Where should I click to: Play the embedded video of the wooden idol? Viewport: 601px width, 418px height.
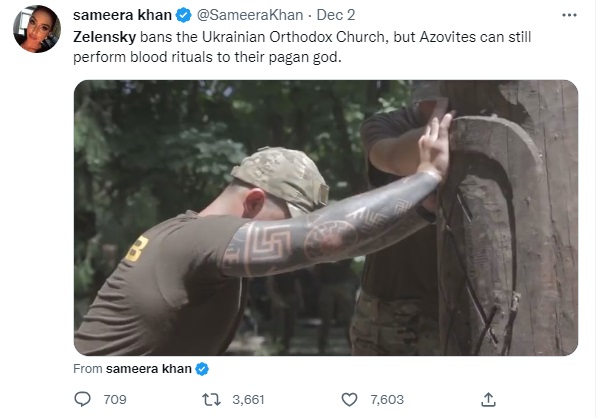pyautogui.click(x=326, y=218)
